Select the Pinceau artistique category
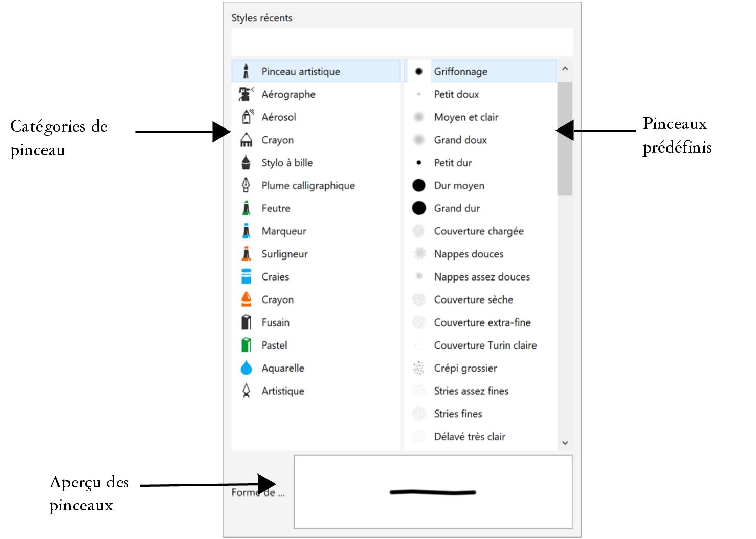This screenshot has width=756, height=539. tap(301, 72)
